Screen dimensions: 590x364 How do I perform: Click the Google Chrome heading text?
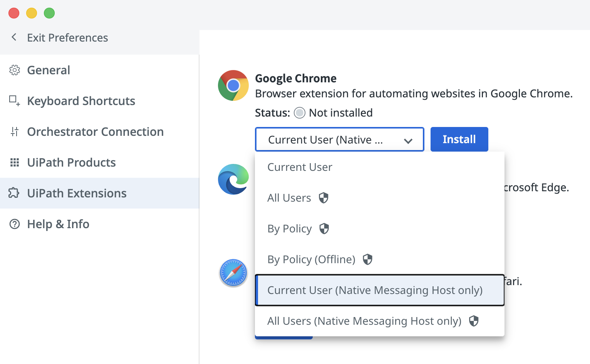(296, 78)
